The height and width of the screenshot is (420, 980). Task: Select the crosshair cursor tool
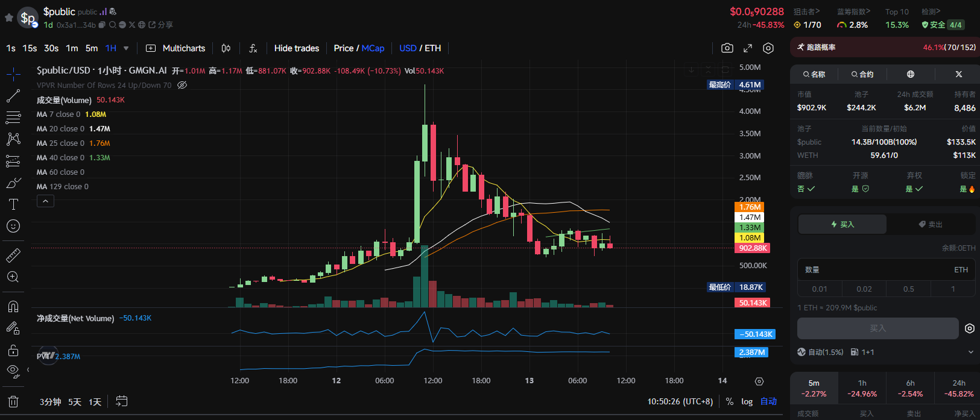tap(13, 74)
